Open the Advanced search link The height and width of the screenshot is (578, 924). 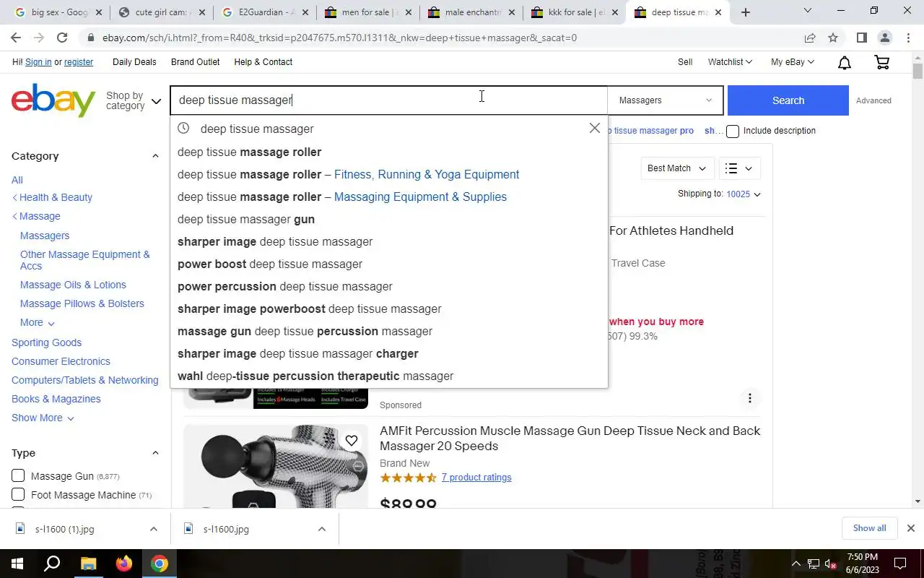click(x=873, y=100)
